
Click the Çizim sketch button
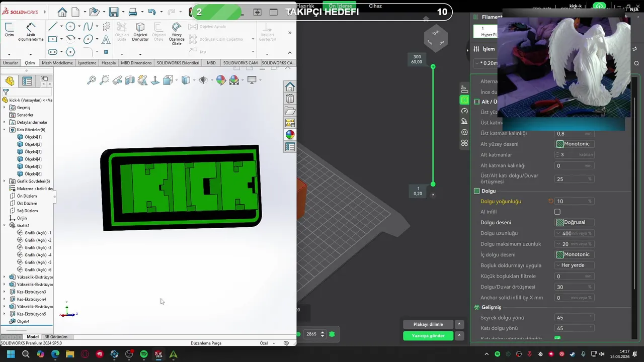[9, 30]
